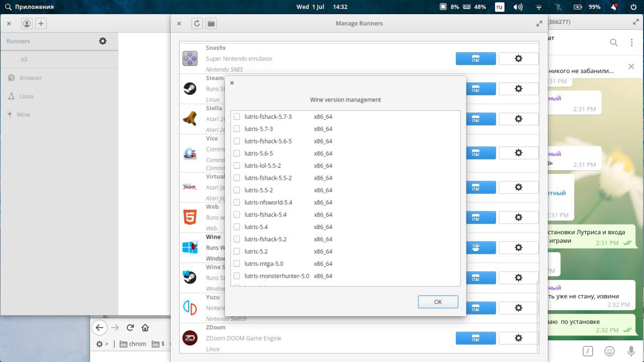Configure the Web runner gear

(518, 218)
